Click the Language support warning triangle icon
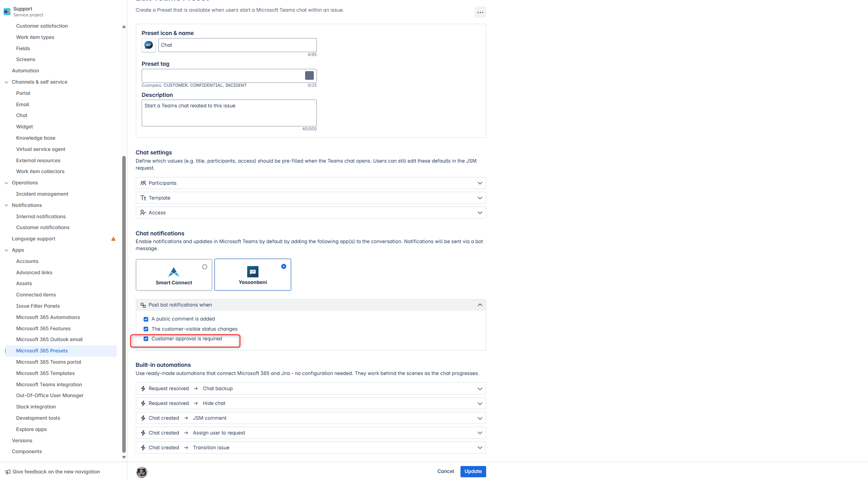 coord(113,239)
